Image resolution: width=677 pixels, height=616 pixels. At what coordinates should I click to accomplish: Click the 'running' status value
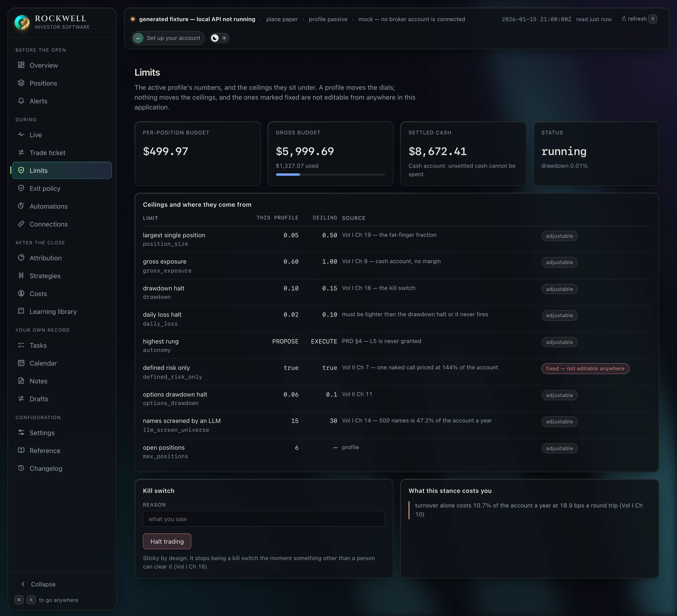click(564, 151)
